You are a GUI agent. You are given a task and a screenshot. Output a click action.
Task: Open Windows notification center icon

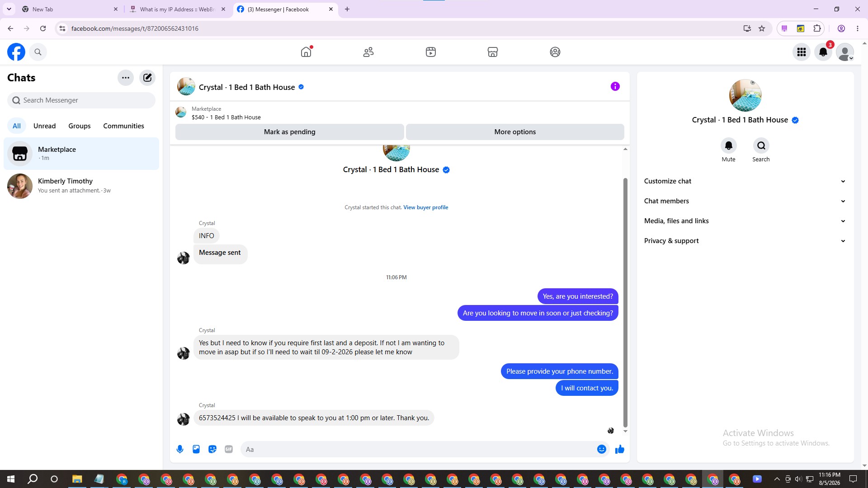point(853,479)
